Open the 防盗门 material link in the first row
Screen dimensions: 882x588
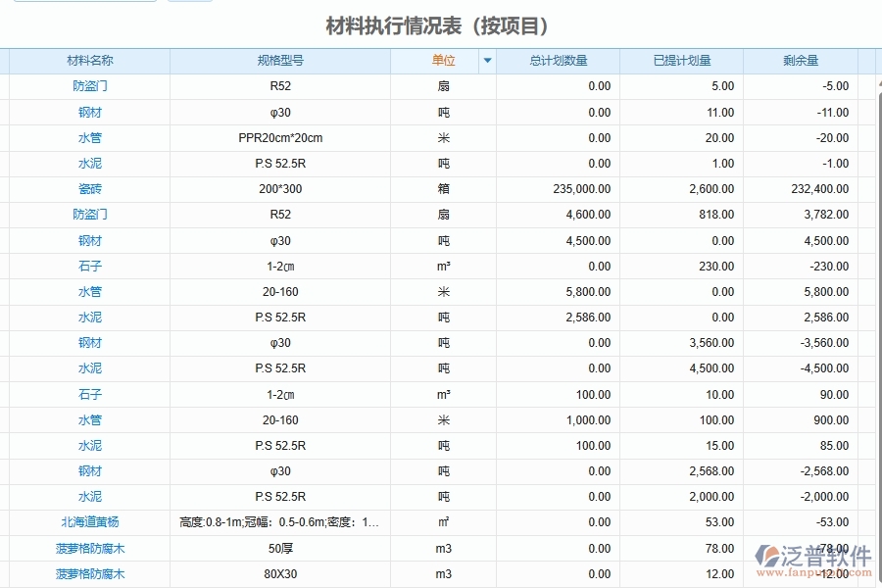90,86
